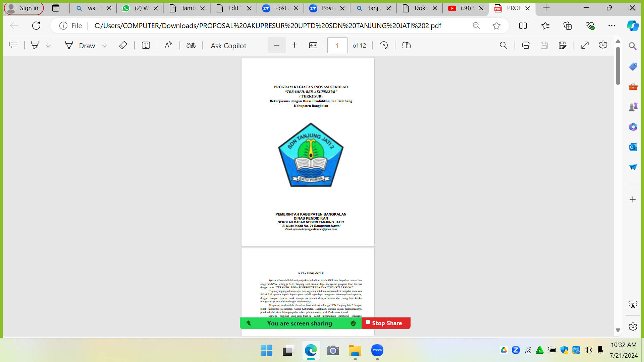Viewport: 644px width, 362px height.
Task: Open the Translate tool
Action: click(191, 45)
